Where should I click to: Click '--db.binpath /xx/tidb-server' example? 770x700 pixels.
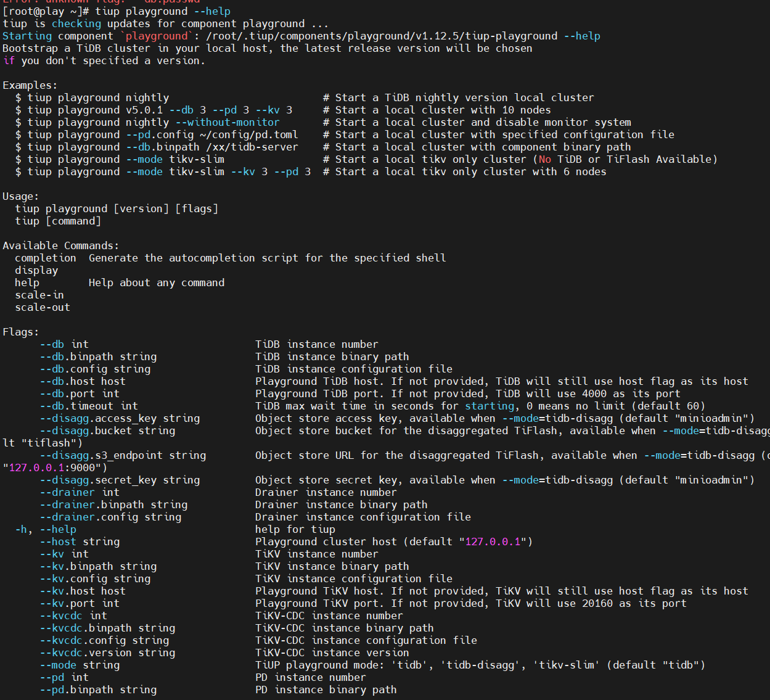pyautogui.click(x=212, y=147)
